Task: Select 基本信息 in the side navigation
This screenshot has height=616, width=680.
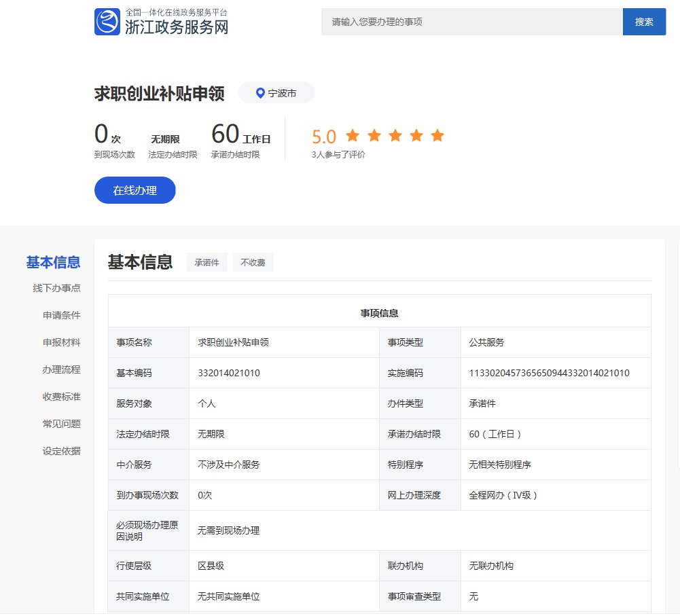Action: pyautogui.click(x=53, y=262)
